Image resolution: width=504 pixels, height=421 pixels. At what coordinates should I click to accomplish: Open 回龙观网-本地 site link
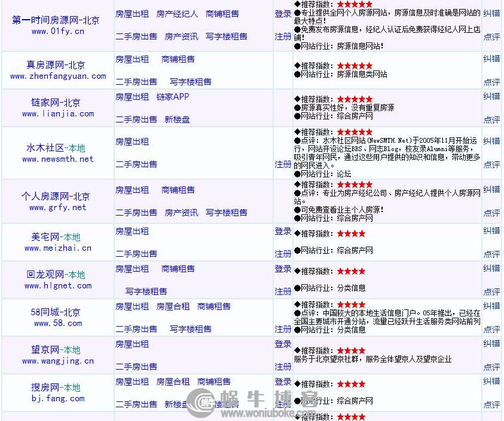56,275
